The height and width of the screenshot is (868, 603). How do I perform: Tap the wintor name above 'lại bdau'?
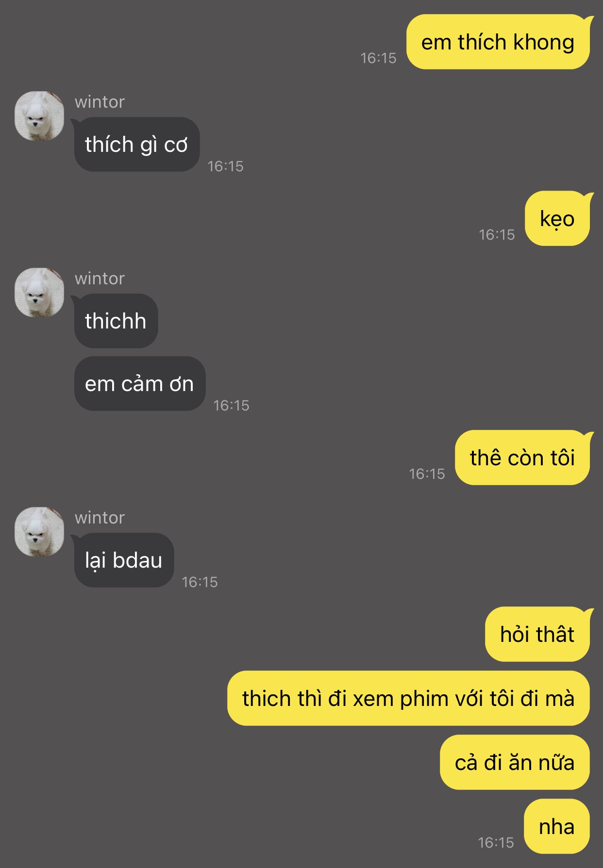pos(100,518)
